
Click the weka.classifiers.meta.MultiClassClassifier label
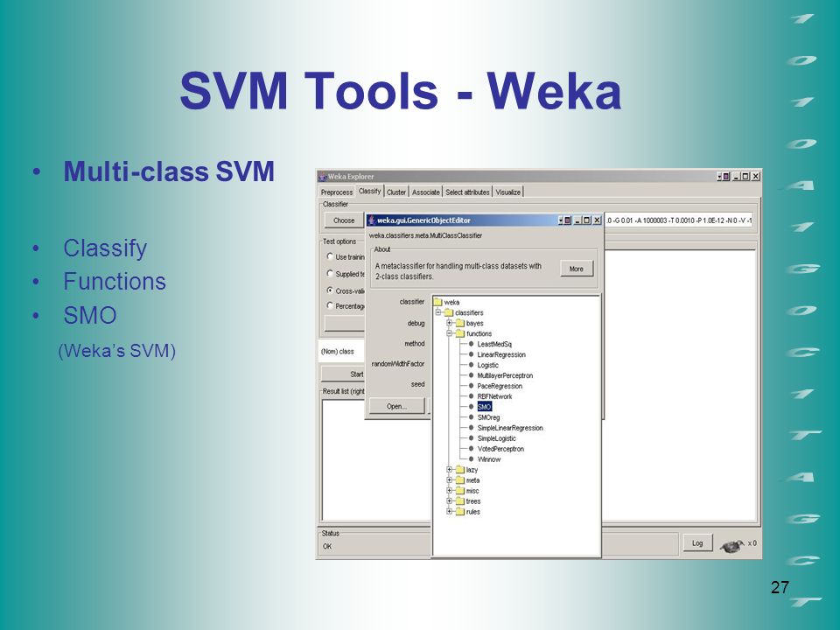[425, 235]
